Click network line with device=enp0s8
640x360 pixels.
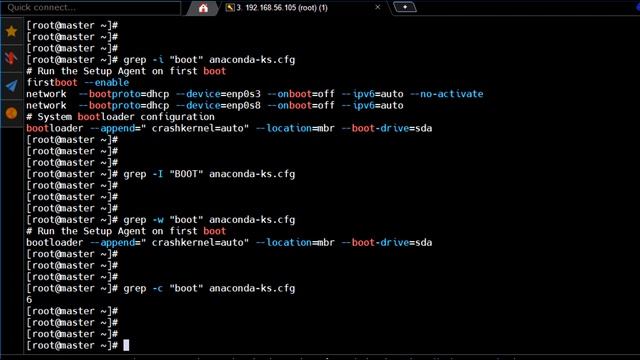pos(215,105)
